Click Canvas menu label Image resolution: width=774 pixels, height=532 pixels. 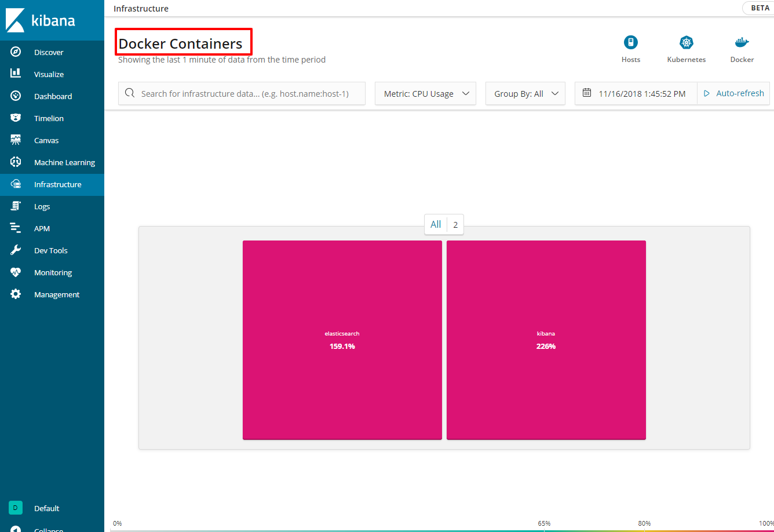(x=46, y=140)
